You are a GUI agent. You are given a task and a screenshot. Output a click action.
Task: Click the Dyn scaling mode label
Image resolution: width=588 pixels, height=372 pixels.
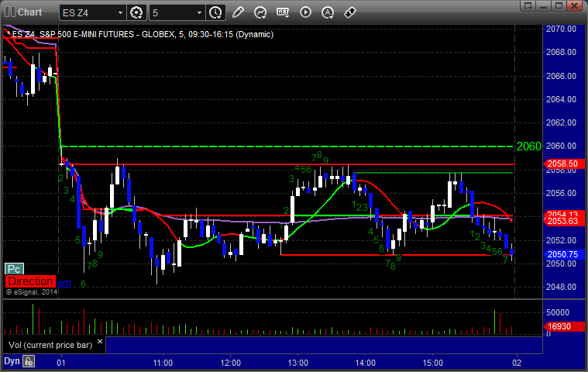(12, 361)
